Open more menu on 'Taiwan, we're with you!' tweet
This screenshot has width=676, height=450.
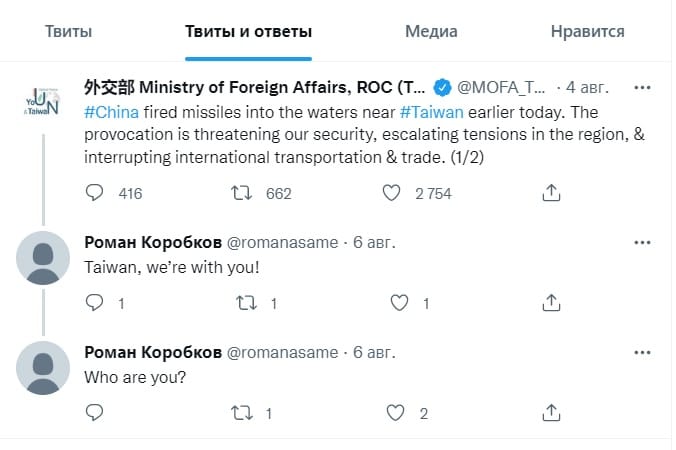(642, 243)
